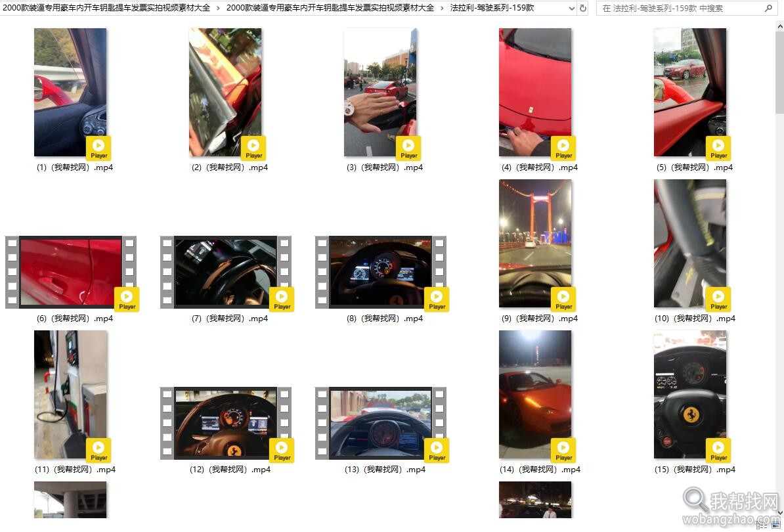
Task: Select the partly visible thumbnail below video (14)
Action: click(535, 500)
